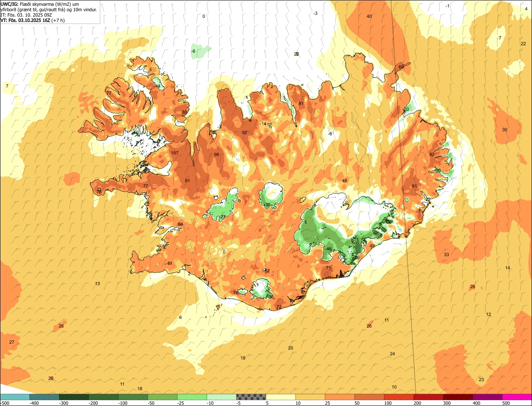Click the map value '69' on the northeast coast
Image resolution: width=532 pixels, height=406 pixels.
coord(401,67)
